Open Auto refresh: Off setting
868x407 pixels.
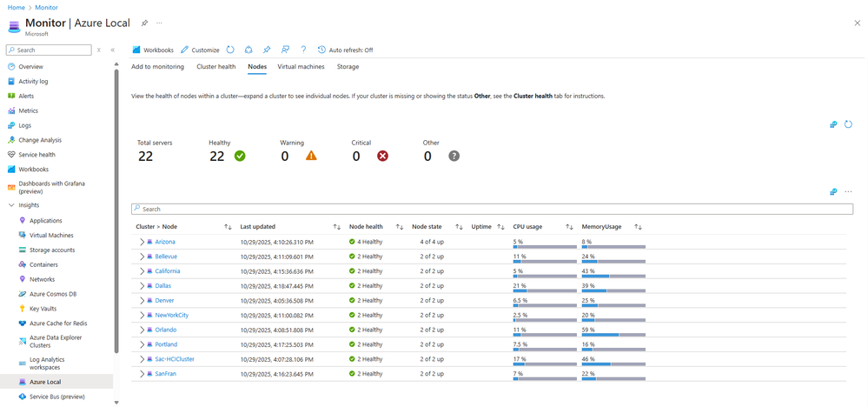[x=346, y=50]
